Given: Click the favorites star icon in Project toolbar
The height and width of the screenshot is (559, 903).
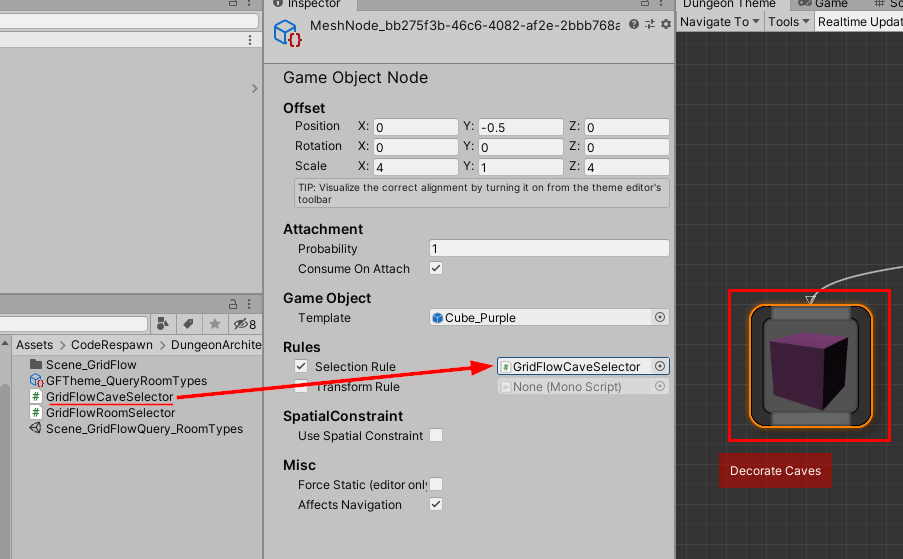Looking at the screenshot, I should (215, 324).
